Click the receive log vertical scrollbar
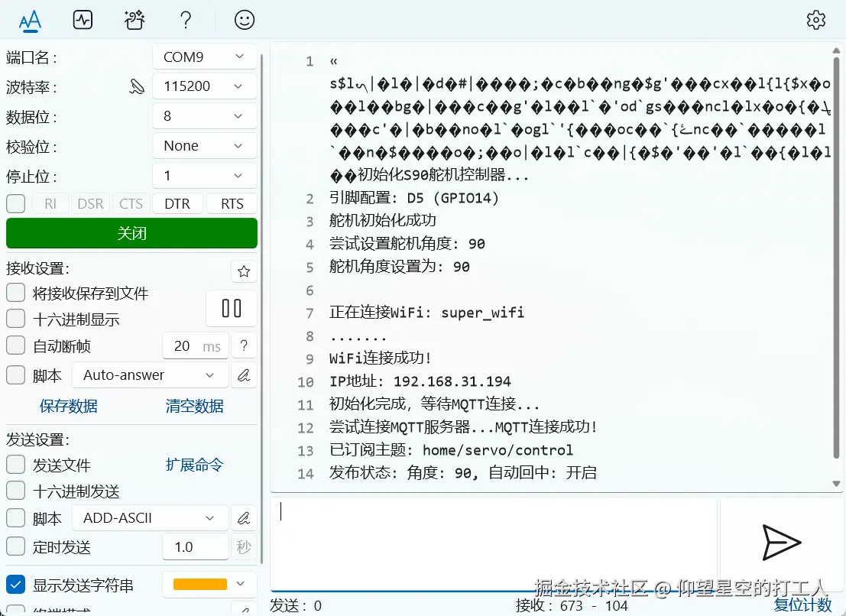846x616 pixels. coord(836,258)
